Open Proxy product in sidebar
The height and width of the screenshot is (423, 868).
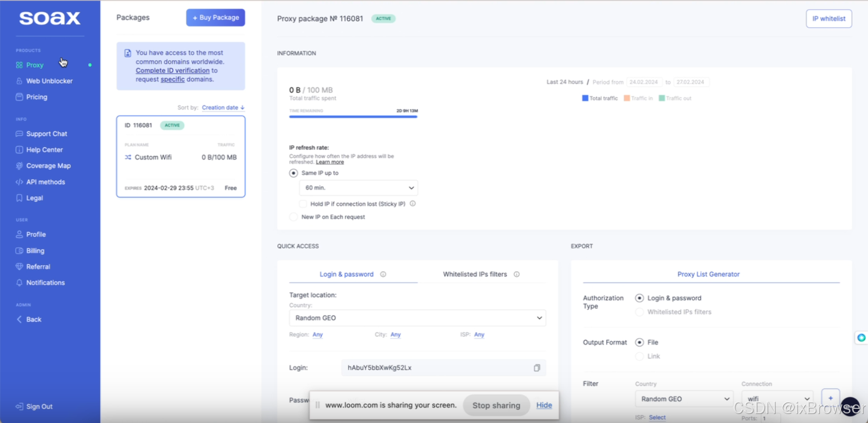35,65
